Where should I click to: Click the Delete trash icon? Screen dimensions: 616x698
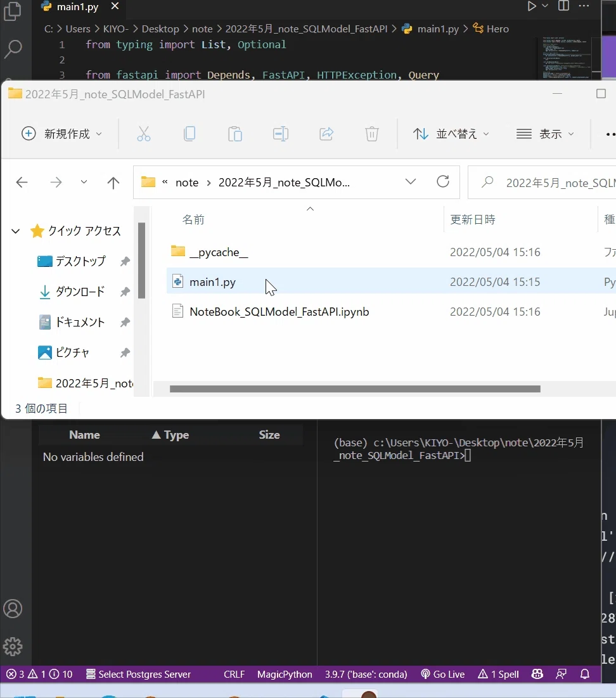point(371,134)
